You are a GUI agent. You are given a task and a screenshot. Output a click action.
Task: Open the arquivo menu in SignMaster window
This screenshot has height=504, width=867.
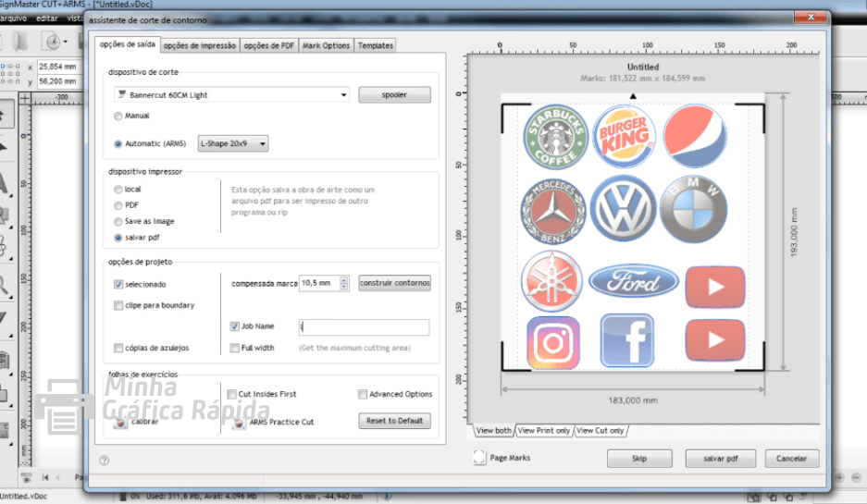pos(13,18)
